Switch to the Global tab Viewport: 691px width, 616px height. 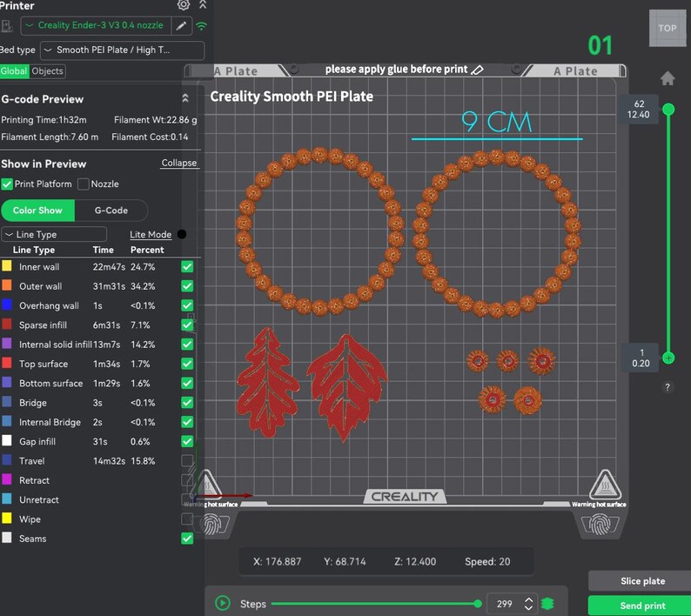pyautogui.click(x=14, y=71)
